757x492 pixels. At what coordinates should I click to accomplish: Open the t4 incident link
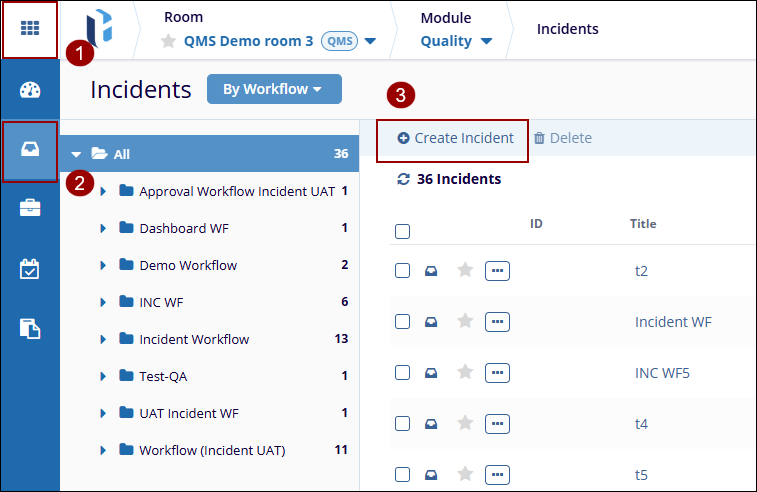(x=641, y=424)
